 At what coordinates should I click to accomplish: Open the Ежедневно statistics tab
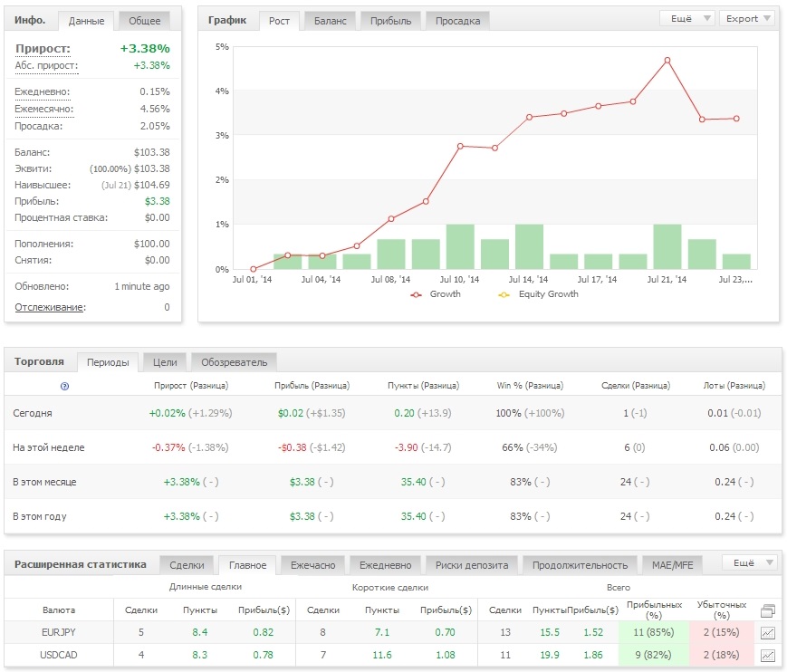[385, 565]
